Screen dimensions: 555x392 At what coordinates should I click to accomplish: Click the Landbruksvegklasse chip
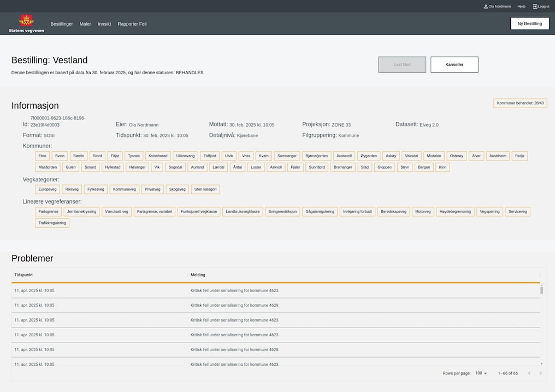(x=243, y=212)
